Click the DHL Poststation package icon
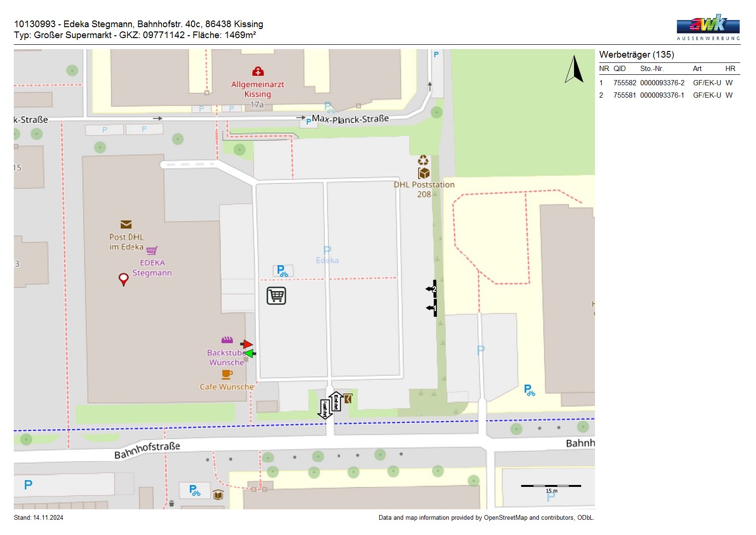 (423, 173)
